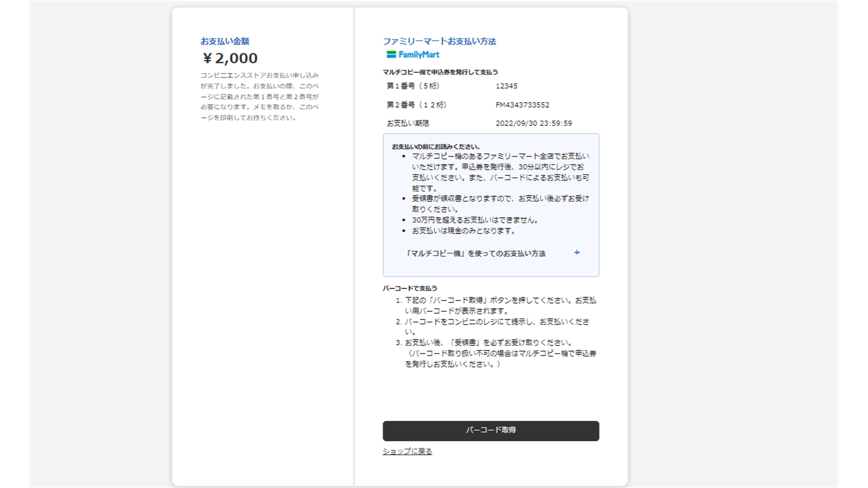Click the お支払い金額 heading
The image size is (868, 488).
coord(225,41)
